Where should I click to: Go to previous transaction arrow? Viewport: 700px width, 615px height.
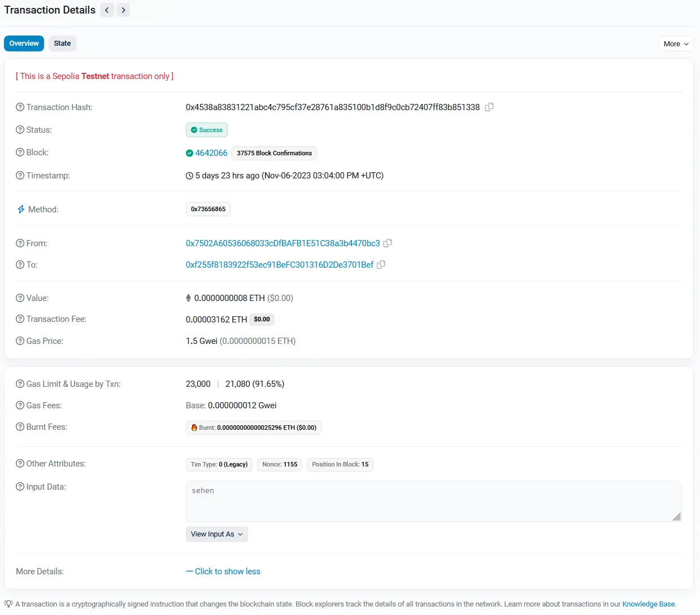pyautogui.click(x=107, y=10)
